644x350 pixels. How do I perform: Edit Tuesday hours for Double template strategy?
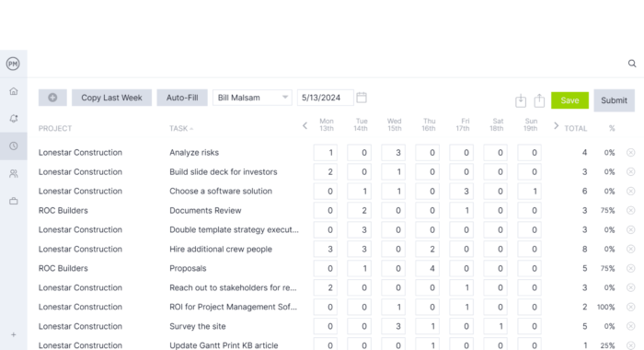pos(360,230)
